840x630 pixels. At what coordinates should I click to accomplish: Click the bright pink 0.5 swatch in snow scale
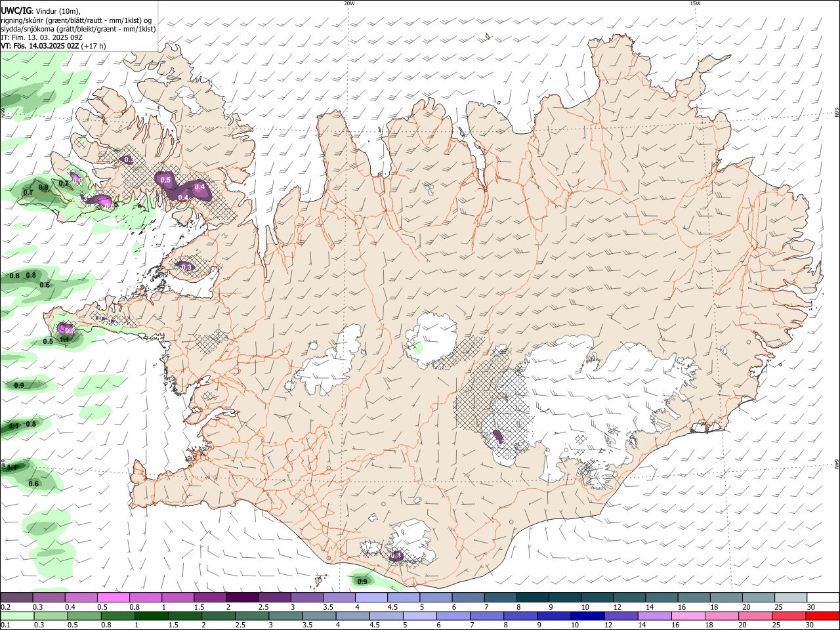(x=113, y=597)
